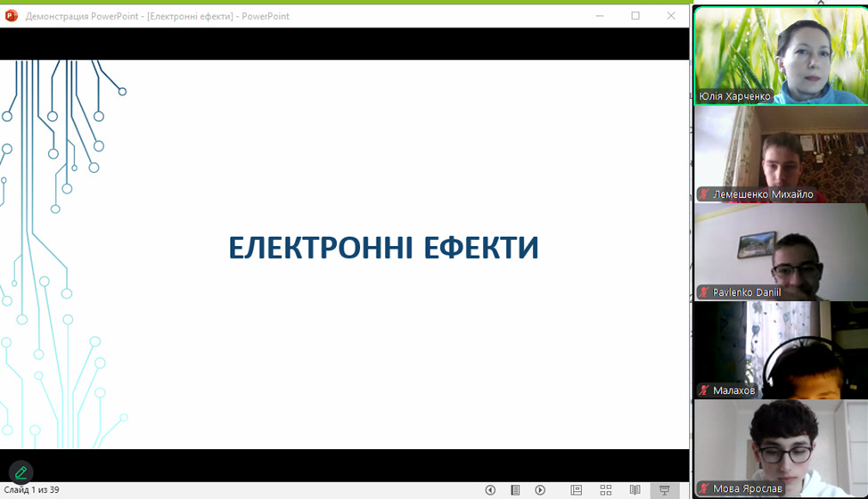Maximize the PowerPoint presentation window
The image size is (868, 499).
point(635,15)
